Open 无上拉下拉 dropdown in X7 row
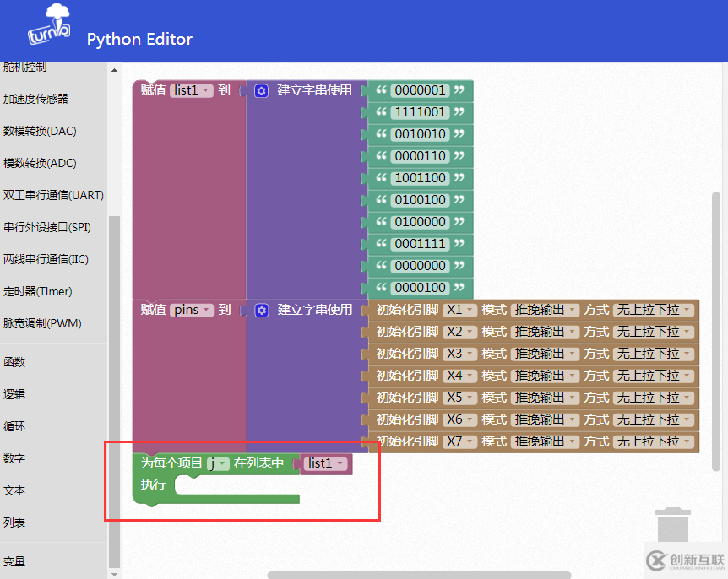Image resolution: width=728 pixels, height=579 pixels. coord(653,441)
